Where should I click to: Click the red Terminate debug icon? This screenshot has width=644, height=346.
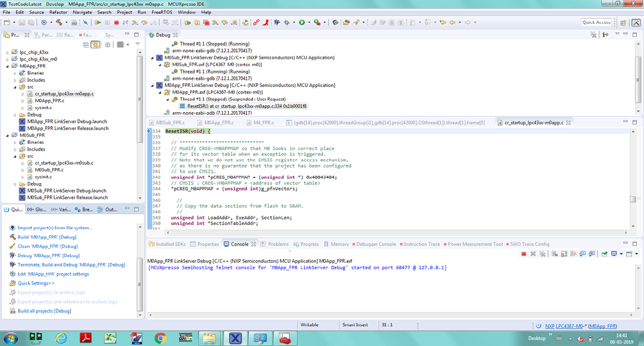coord(116,23)
